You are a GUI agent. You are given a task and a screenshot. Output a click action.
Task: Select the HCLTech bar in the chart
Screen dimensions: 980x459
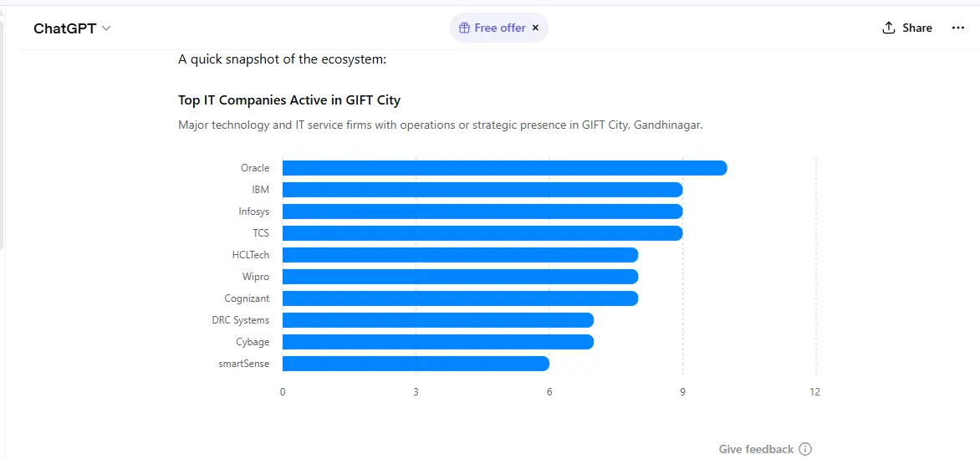point(460,255)
